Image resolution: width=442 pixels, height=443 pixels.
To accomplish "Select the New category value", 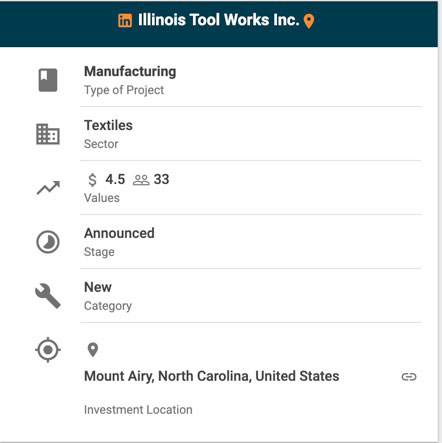I will [x=98, y=287].
